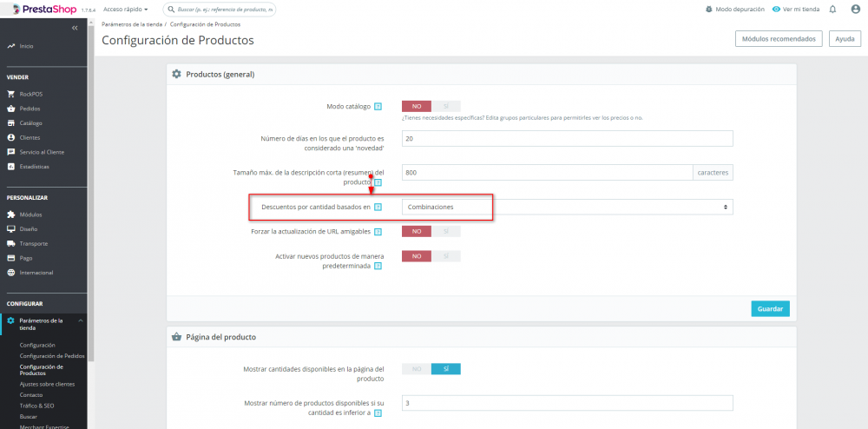This screenshot has height=429, width=868.
Task: Click the Transporte truck icon
Action: pos(10,243)
